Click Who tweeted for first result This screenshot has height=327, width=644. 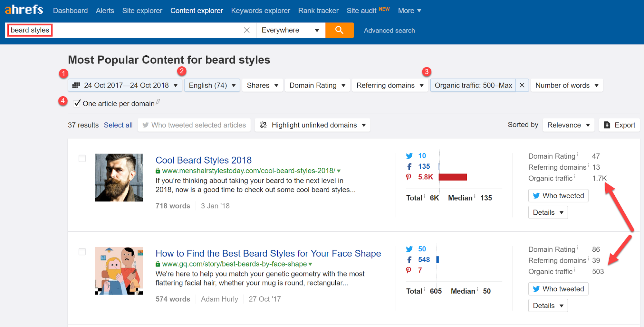(x=558, y=196)
